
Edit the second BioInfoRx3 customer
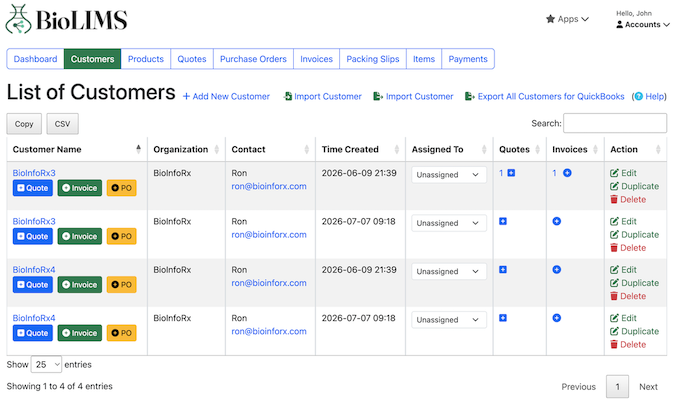[x=623, y=221]
